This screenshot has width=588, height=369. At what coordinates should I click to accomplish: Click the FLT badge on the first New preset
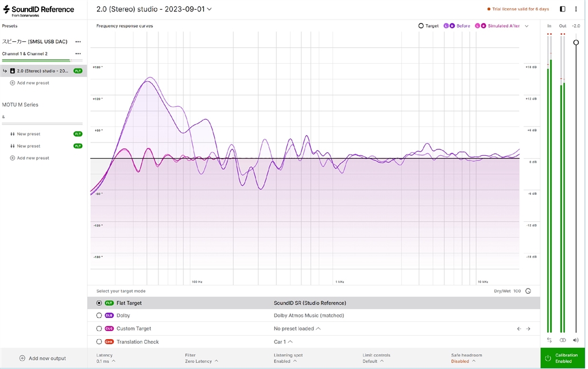(78, 134)
